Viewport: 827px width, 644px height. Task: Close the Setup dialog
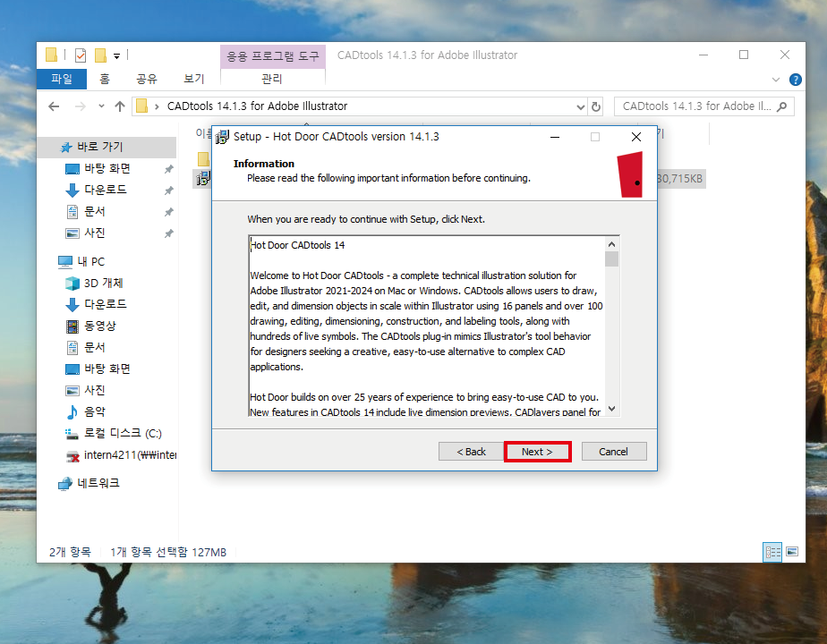636,137
